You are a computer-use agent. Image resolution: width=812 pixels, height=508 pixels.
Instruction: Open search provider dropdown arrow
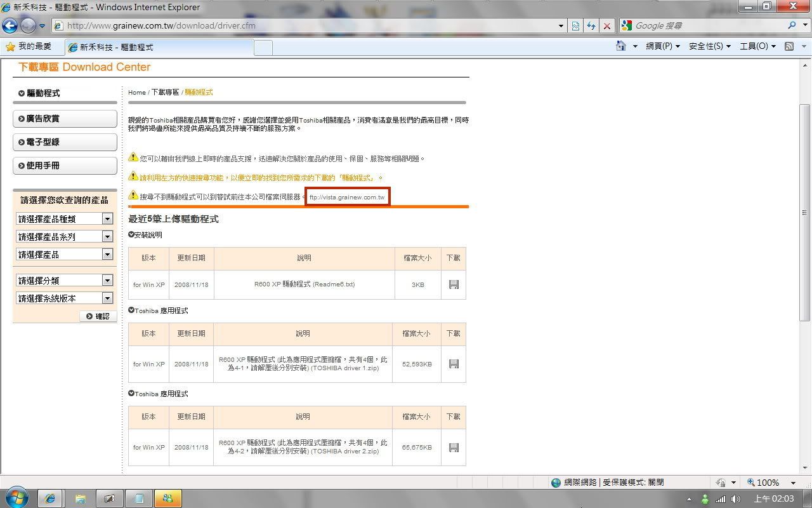[x=804, y=26]
